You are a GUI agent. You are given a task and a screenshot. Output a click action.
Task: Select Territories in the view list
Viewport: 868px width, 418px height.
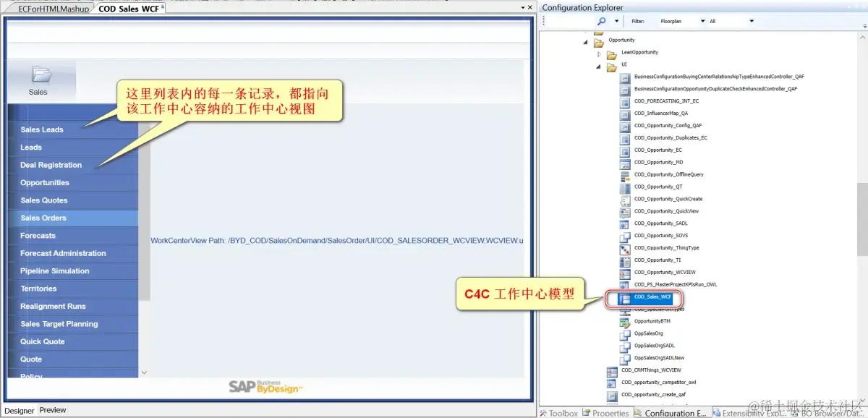(x=72, y=289)
